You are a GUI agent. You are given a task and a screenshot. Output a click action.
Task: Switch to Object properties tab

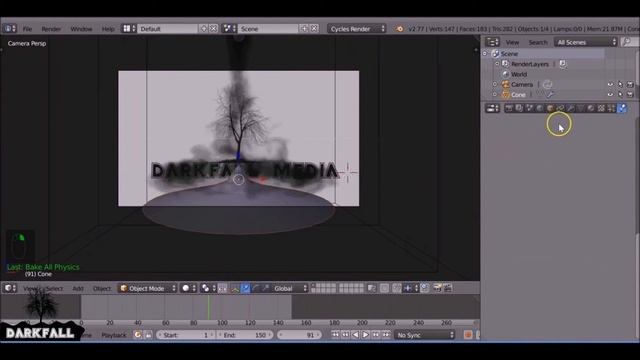click(550, 108)
